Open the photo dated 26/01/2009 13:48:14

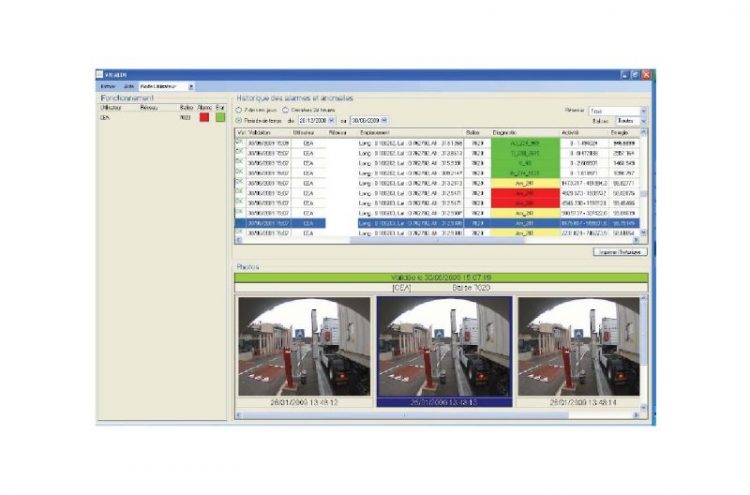(x=579, y=351)
